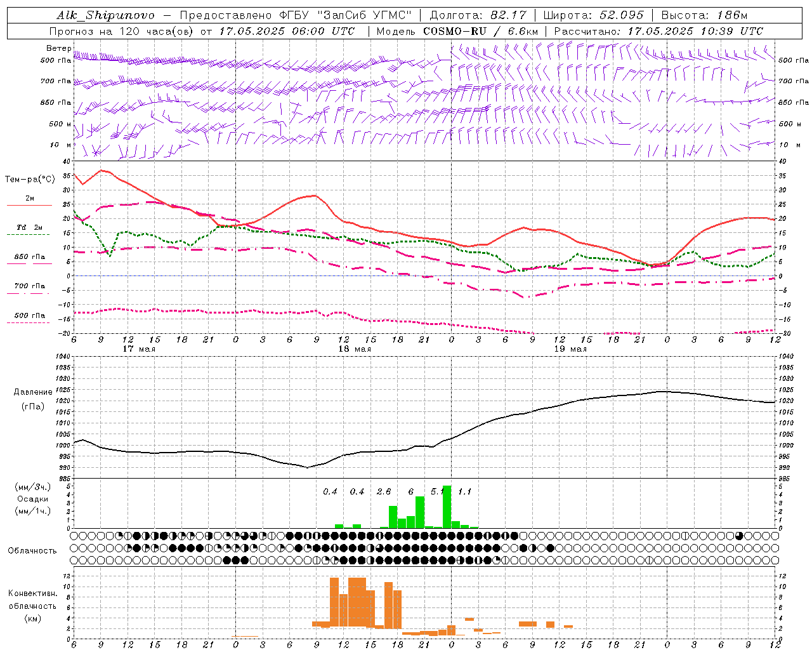The width and height of the screenshot is (812, 650).
Task: Click the (мм/3ч.) precipitation unit label
Action: [x=32, y=487]
